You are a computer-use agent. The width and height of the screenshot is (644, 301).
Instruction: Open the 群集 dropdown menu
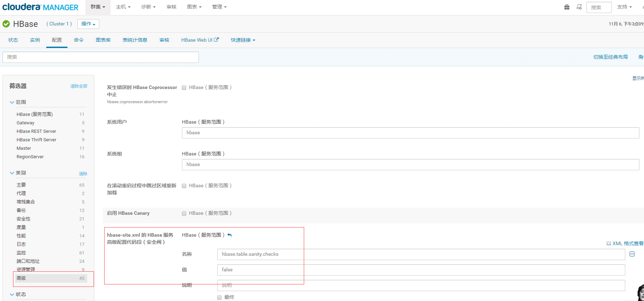(x=98, y=7)
